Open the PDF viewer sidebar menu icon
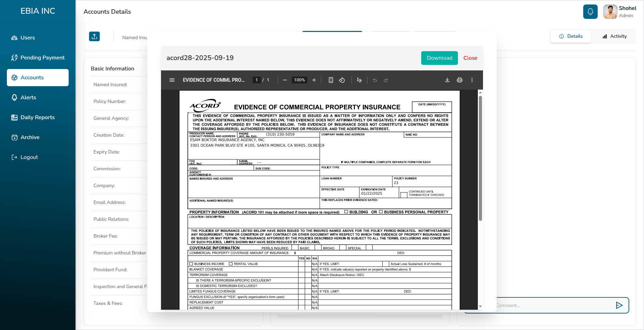Screen dimensions: 644x330 pos(172,80)
